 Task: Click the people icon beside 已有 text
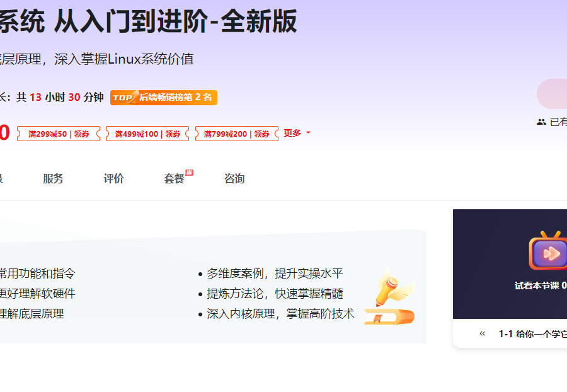tap(542, 122)
